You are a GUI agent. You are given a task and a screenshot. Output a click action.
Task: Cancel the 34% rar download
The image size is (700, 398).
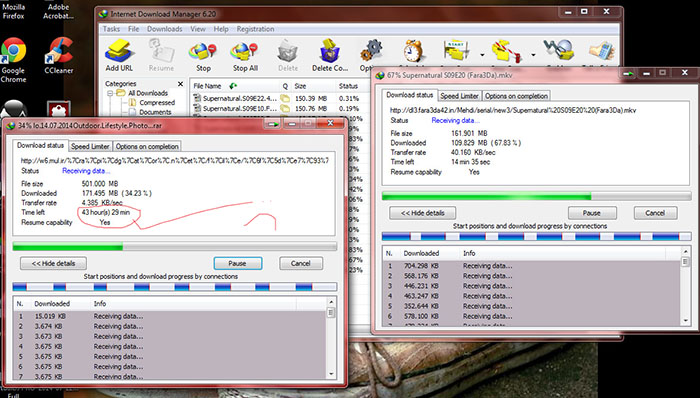pyautogui.click(x=300, y=263)
